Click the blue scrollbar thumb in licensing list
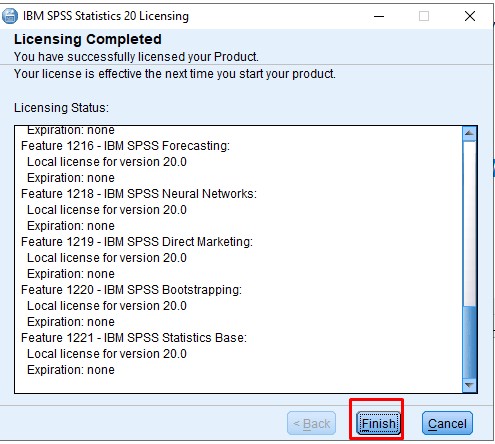Screen dimensions: 495x444 [469, 342]
